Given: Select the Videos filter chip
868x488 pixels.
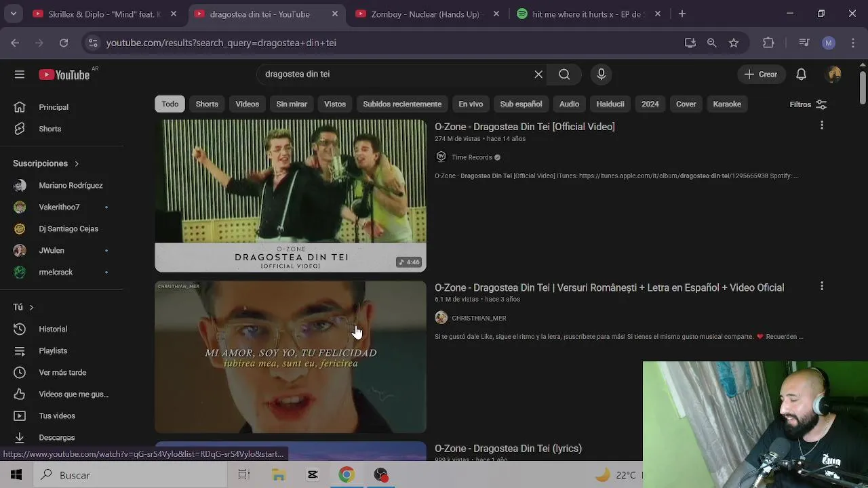Looking at the screenshot, I should (x=247, y=104).
